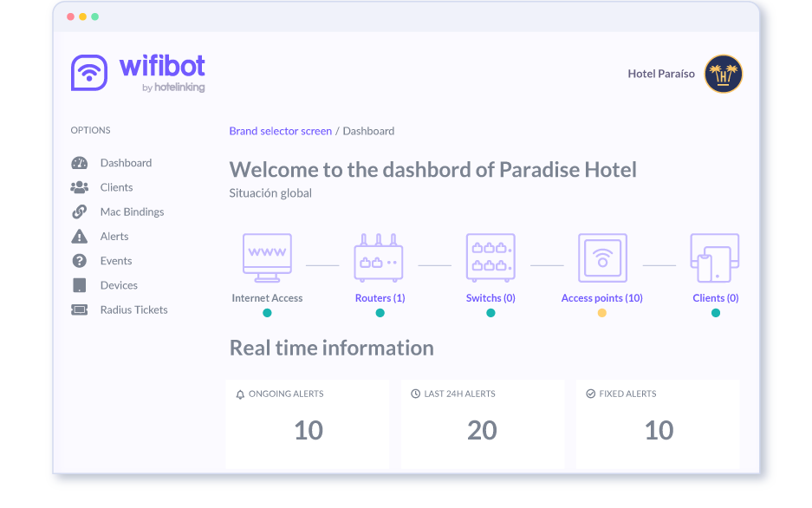Click the Switchs device icon
The width and height of the screenshot is (812, 508).
click(490, 257)
